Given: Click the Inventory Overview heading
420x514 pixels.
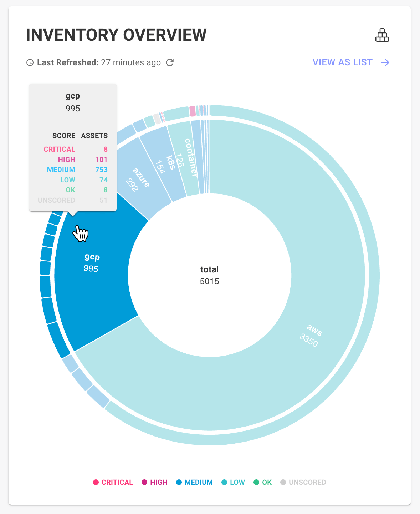Looking at the screenshot, I should point(116,35).
